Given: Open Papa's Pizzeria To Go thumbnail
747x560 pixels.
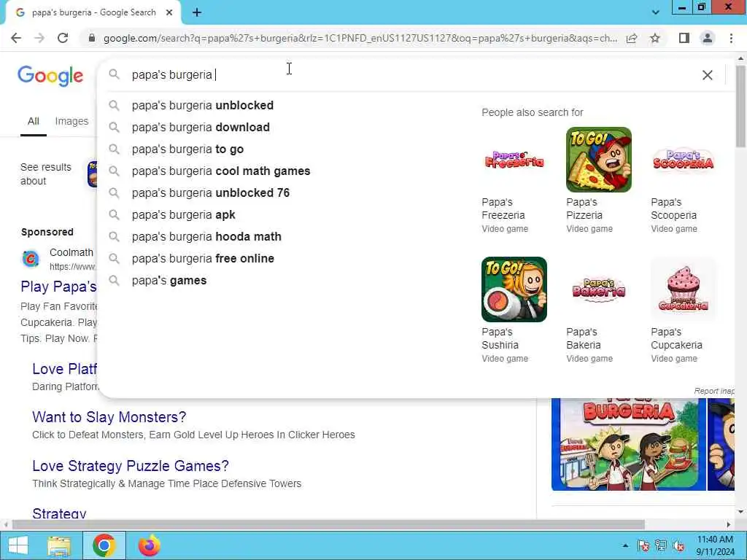Looking at the screenshot, I should point(599,160).
